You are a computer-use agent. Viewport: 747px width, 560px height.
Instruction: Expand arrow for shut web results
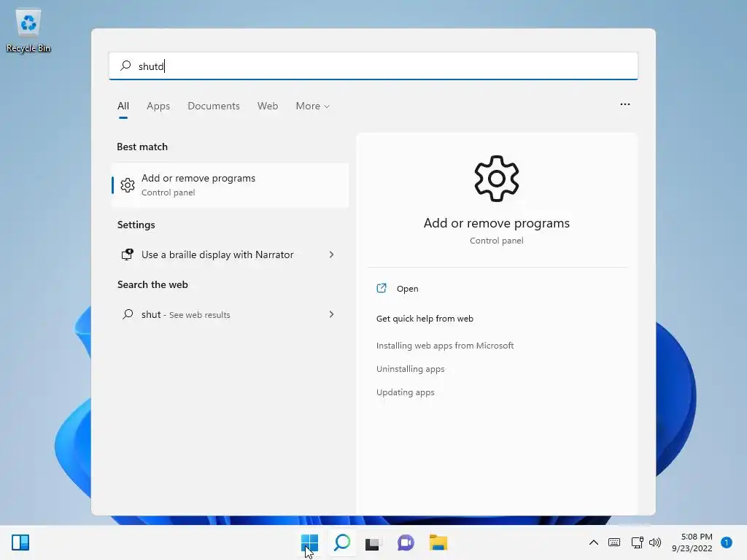pos(332,314)
